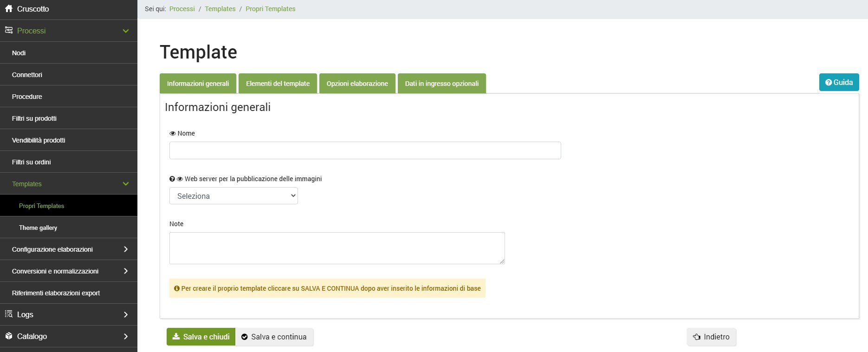The width and height of the screenshot is (868, 352).
Task: Click the eye icon beside Nome label
Action: [x=173, y=134]
